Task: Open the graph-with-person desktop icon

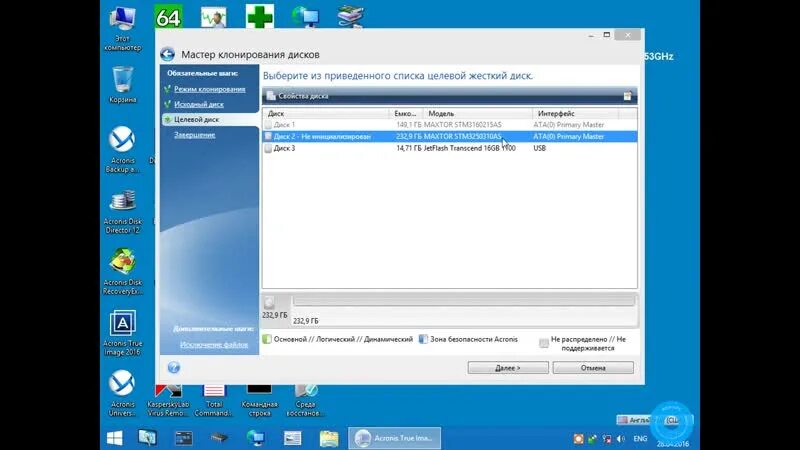Action: [x=214, y=17]
